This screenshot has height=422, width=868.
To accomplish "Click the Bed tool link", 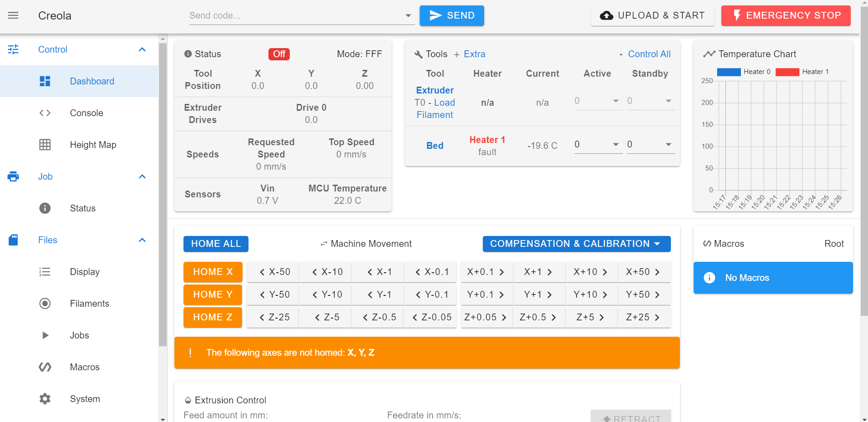I will pos(435,146).
